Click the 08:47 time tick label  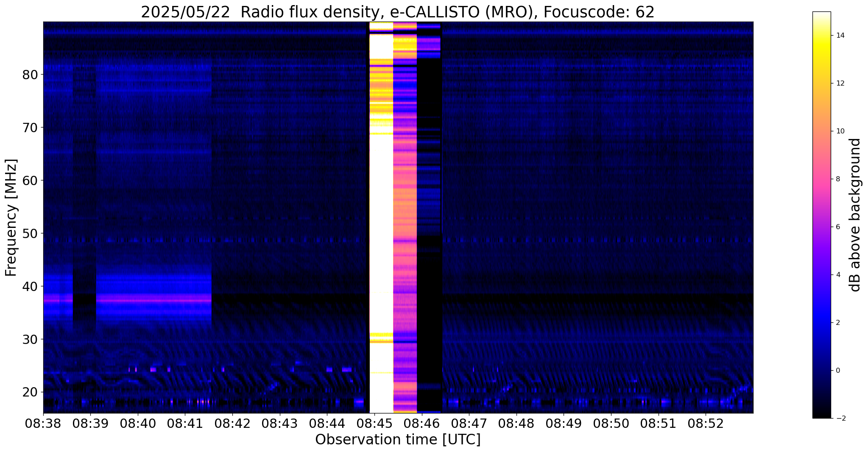click(x=469, y=424)
